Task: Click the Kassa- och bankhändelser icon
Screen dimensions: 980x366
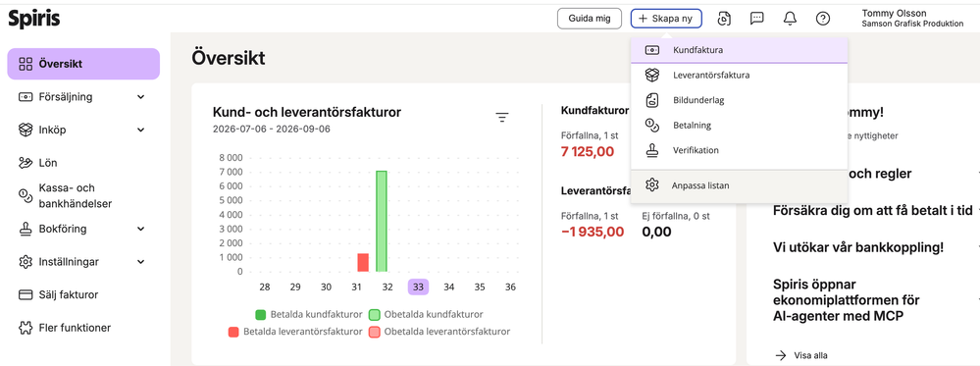Action: (x=26, y=196)
